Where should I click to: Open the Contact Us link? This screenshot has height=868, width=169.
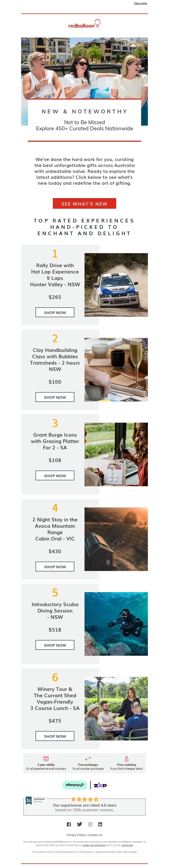(95, 835)
